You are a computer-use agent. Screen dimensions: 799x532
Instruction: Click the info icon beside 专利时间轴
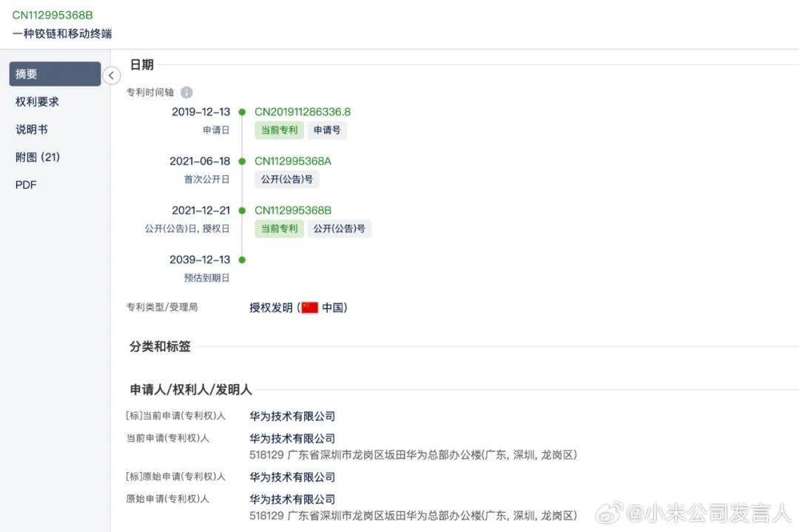tap(186, 92)
